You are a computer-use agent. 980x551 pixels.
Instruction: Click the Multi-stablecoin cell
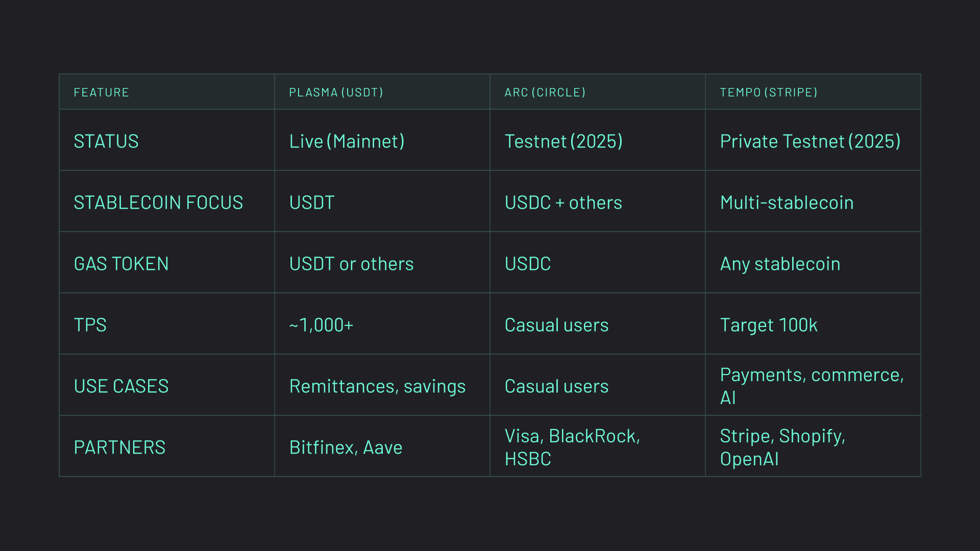pyautogui.click(x=787, y=203)
